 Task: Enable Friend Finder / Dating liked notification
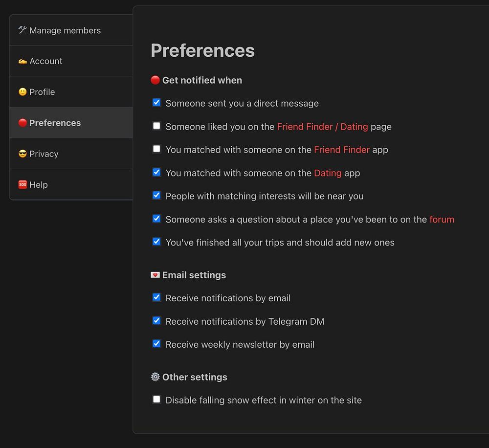tap(156, 126)
